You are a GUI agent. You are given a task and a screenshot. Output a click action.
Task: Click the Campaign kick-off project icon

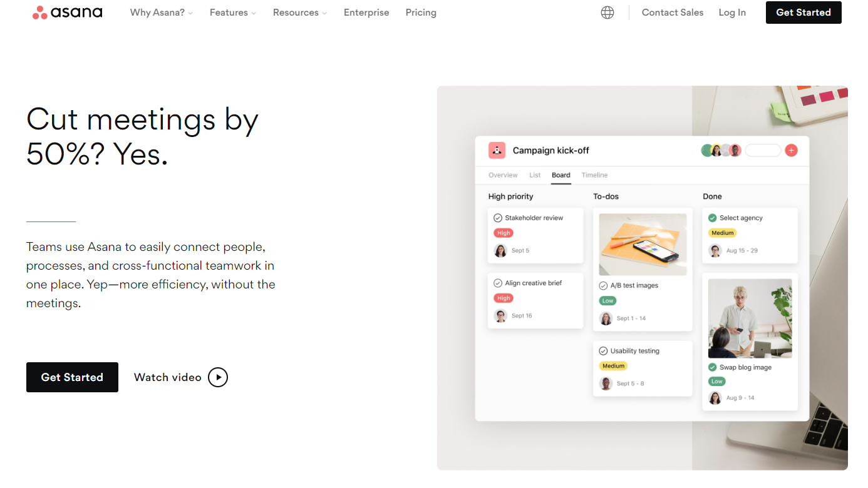[497, 150]
